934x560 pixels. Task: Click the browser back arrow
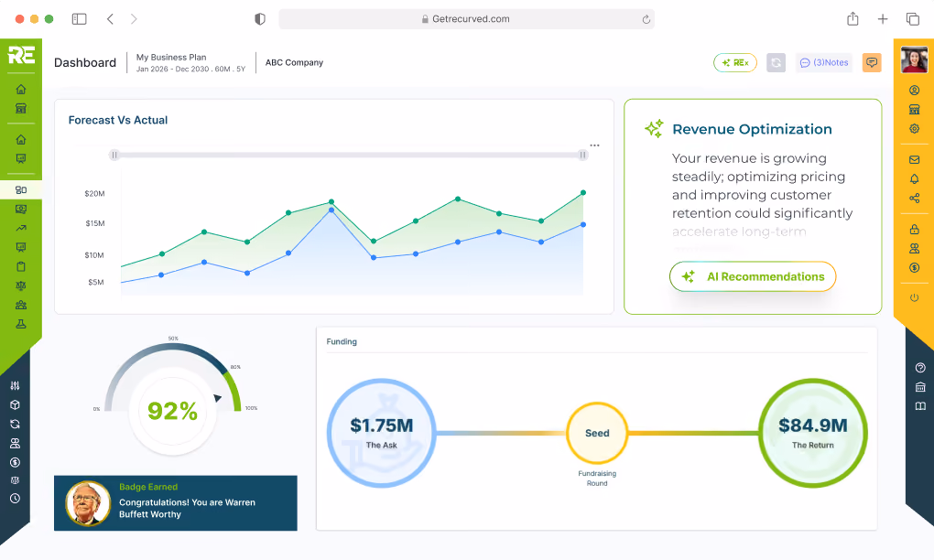pyautogui.click(x=110, y=19)
